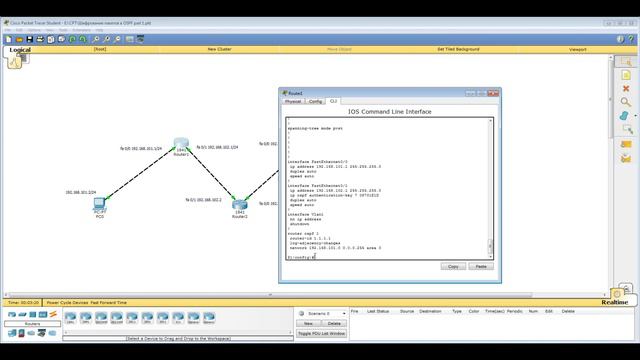Click the Last Status column header
640x360 pixels.
[378, 311]
